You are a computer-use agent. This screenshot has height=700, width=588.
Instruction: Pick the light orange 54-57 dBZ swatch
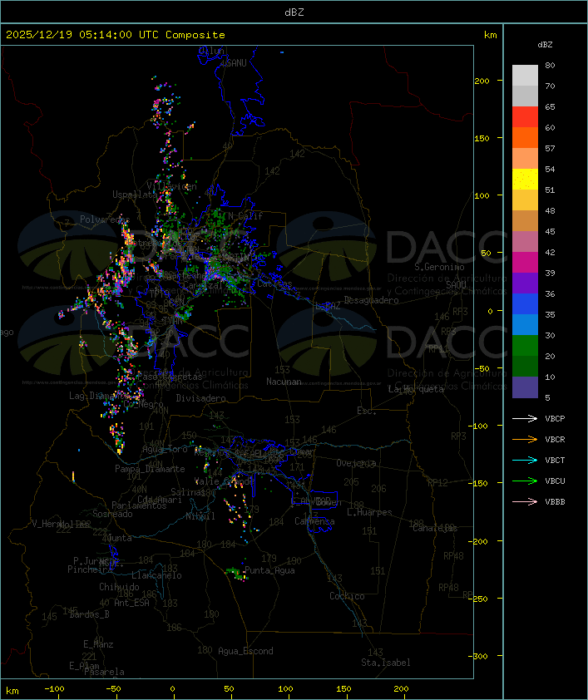tap(525, 159)
